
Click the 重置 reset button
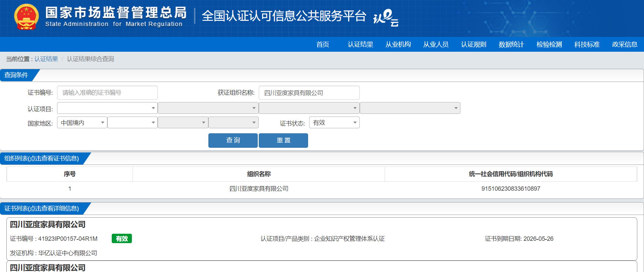283,140
